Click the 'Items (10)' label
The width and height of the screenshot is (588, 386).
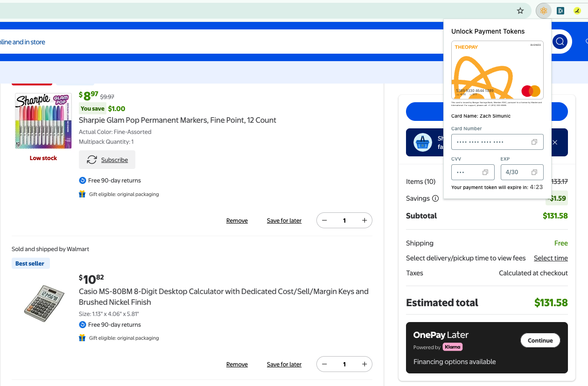point(421,182)
